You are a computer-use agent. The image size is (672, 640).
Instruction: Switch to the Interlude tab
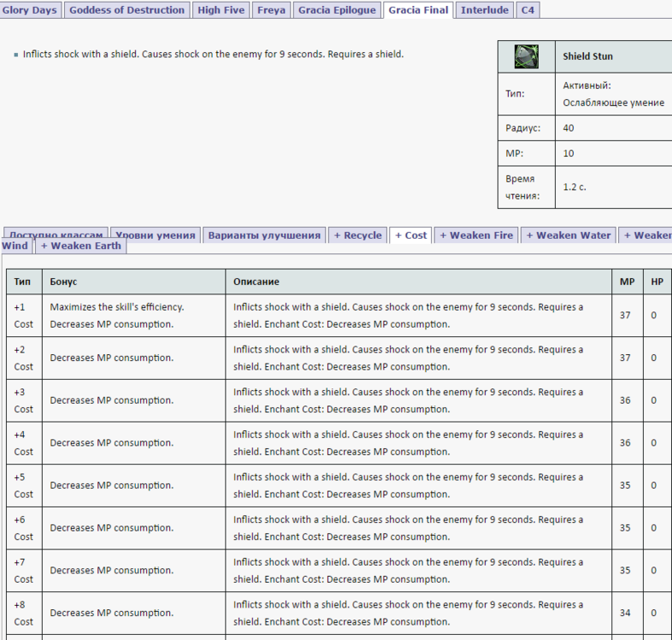485,10
